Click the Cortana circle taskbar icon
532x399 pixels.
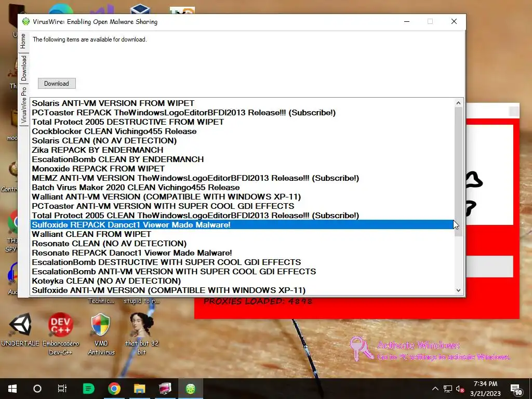tap(37, 389)
